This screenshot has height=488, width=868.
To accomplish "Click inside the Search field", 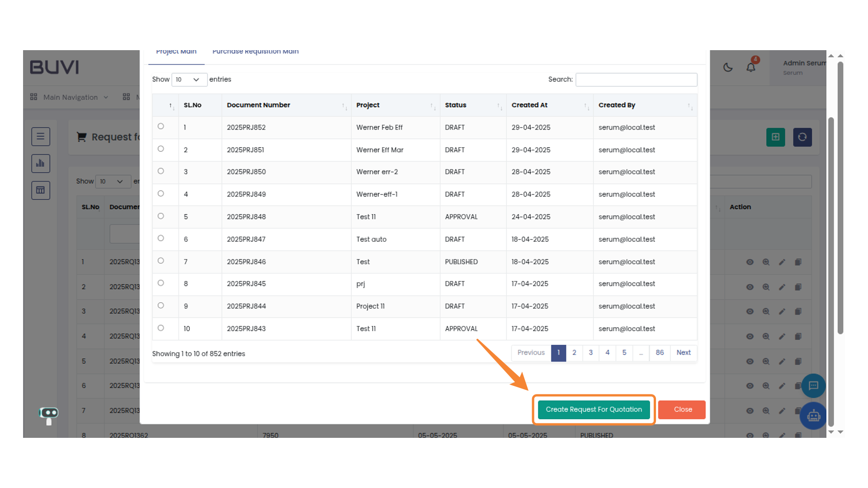I will coord(636,80).
